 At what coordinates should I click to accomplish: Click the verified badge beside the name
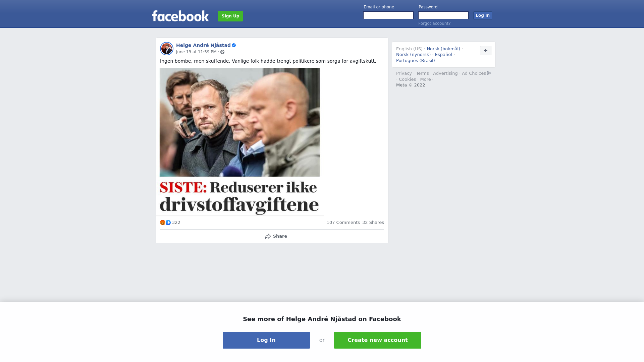[x=234, y=45]
